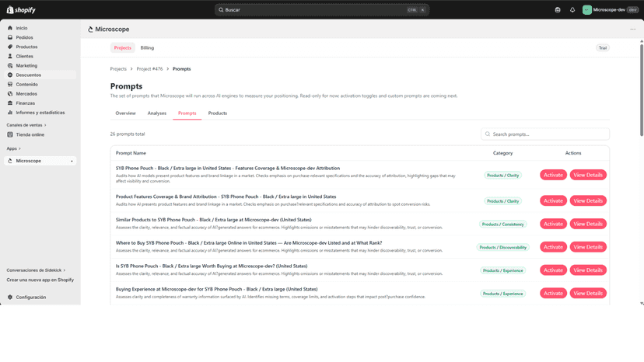The height and width of the screenshot is (362, 644).
Task: Click Products / Discoverability category badge
Action: pos(502,248)
